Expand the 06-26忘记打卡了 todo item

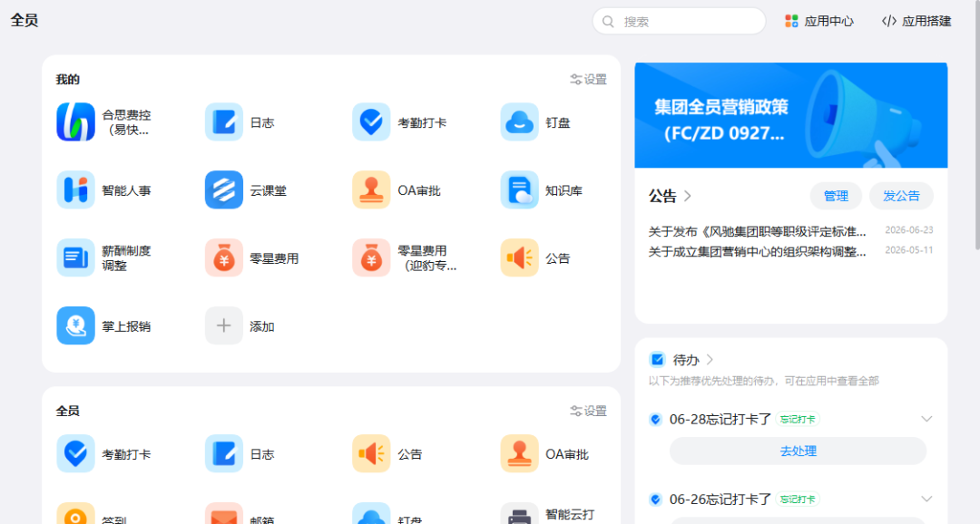point(926,499)
